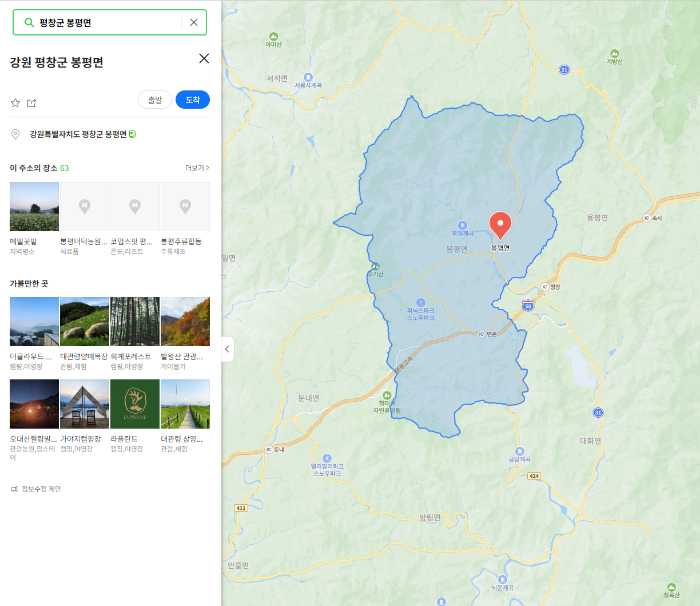Screen dimensions: 700x606
Task: Open the 메밀꽃밭 photo thumbnail
Action: 34,207
